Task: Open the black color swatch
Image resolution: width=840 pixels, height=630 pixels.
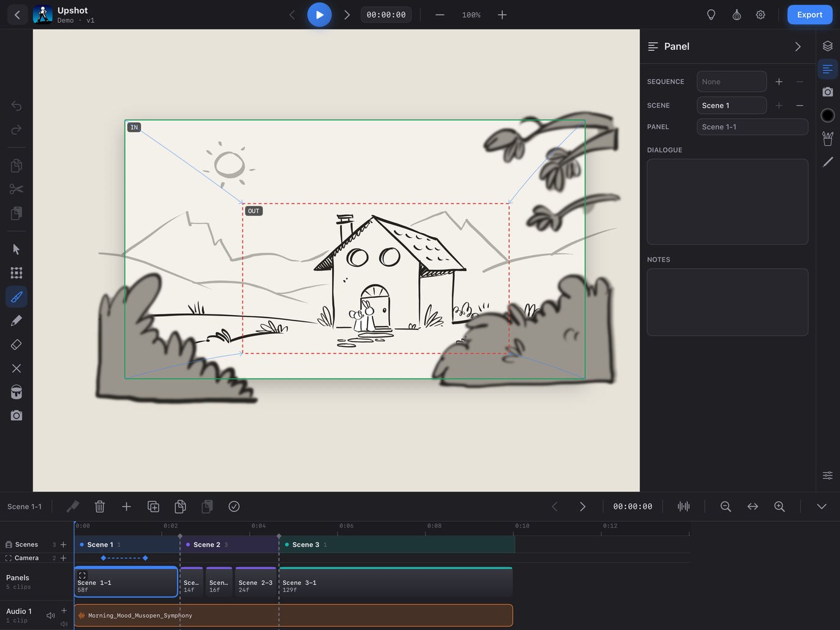Action: tap(828, 115)
